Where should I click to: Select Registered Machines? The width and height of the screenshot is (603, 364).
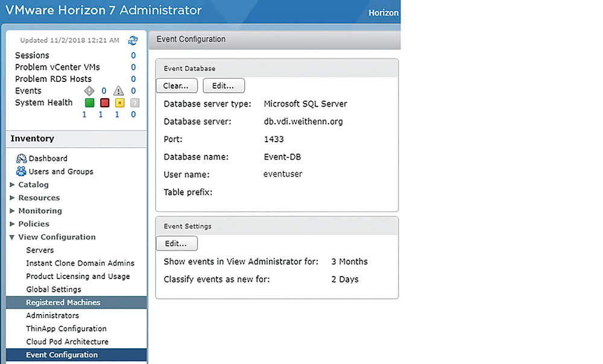(x=76, y=303)
